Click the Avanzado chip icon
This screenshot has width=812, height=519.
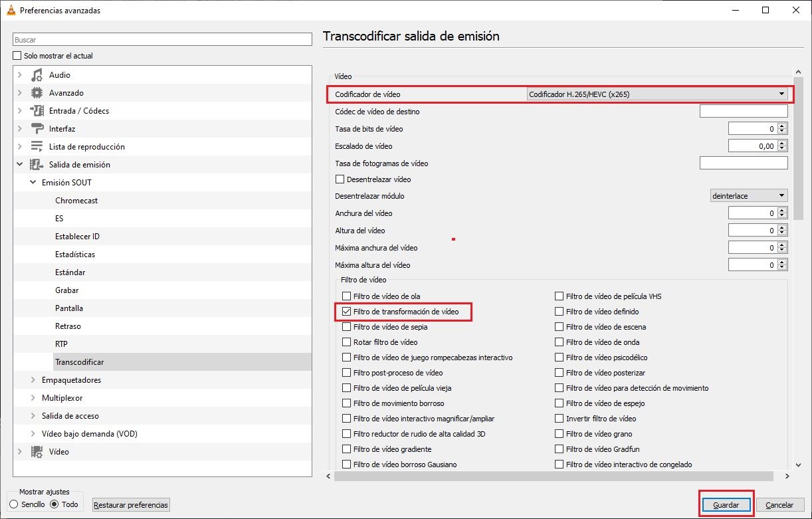[x=37, y=93]
